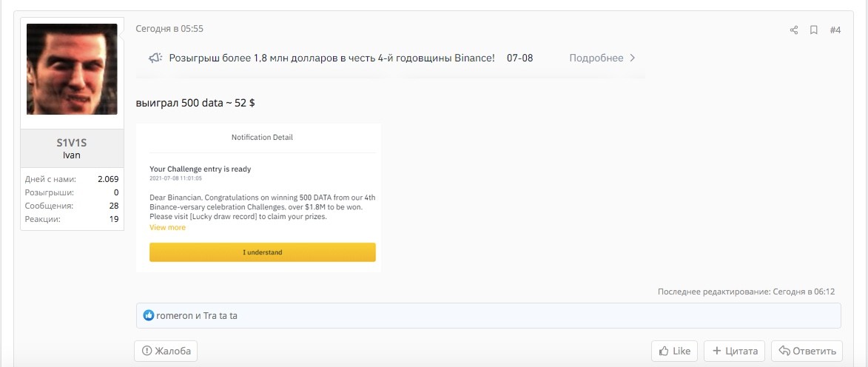Bookmark this post with the bookmark icon
Viewport: 868px width, 367px height.
point(813,30)
